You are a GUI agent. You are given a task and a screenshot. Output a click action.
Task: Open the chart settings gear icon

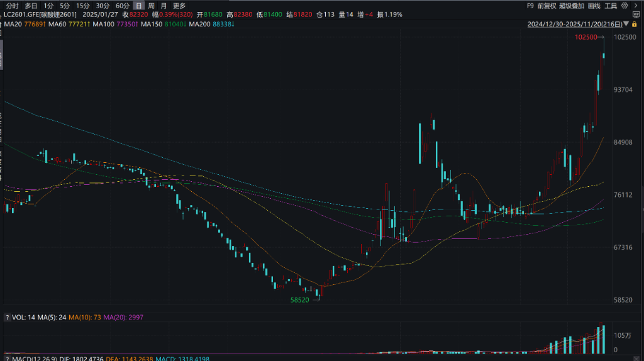pos(624,6)
